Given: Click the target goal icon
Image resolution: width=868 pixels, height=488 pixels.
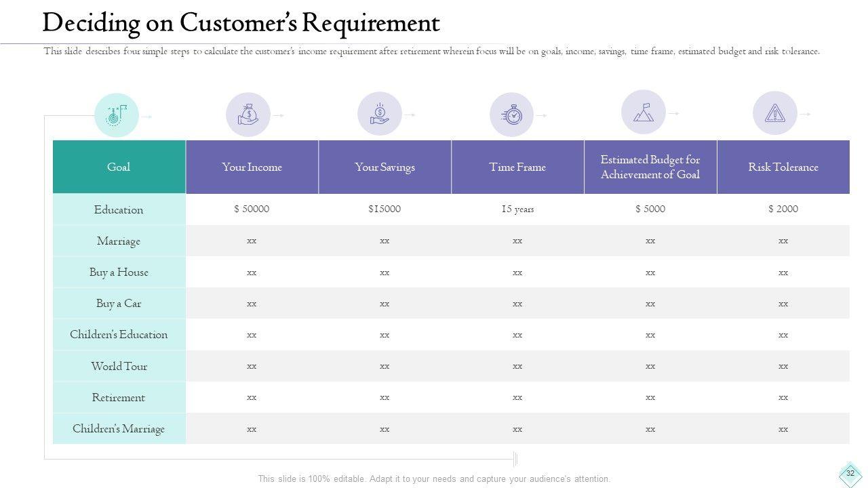Looking at the screenshot, I should tap(116, 115).
